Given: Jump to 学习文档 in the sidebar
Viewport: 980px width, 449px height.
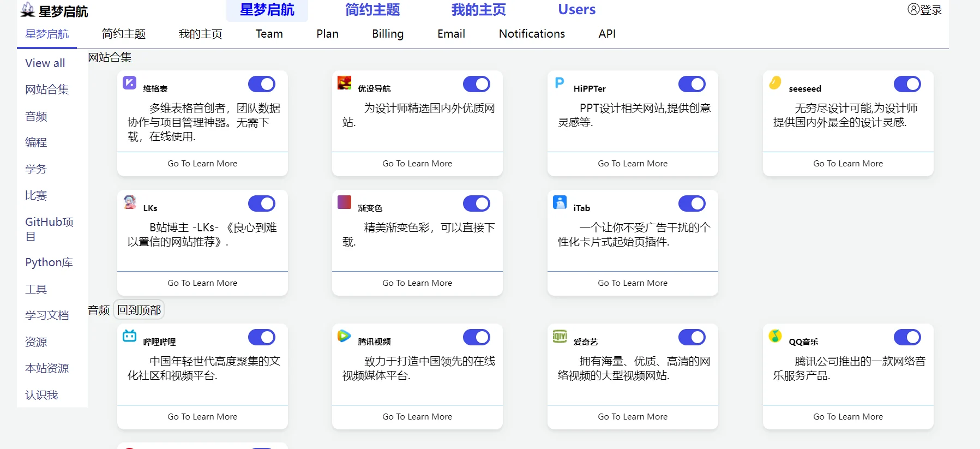Looking at the screenshot, I should (x=47, y=315).
